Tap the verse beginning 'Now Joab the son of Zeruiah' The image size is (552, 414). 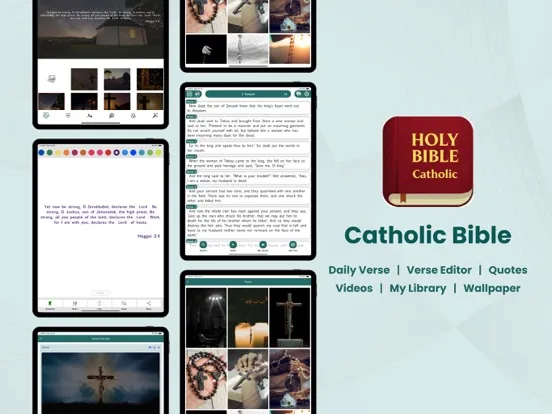248,108
